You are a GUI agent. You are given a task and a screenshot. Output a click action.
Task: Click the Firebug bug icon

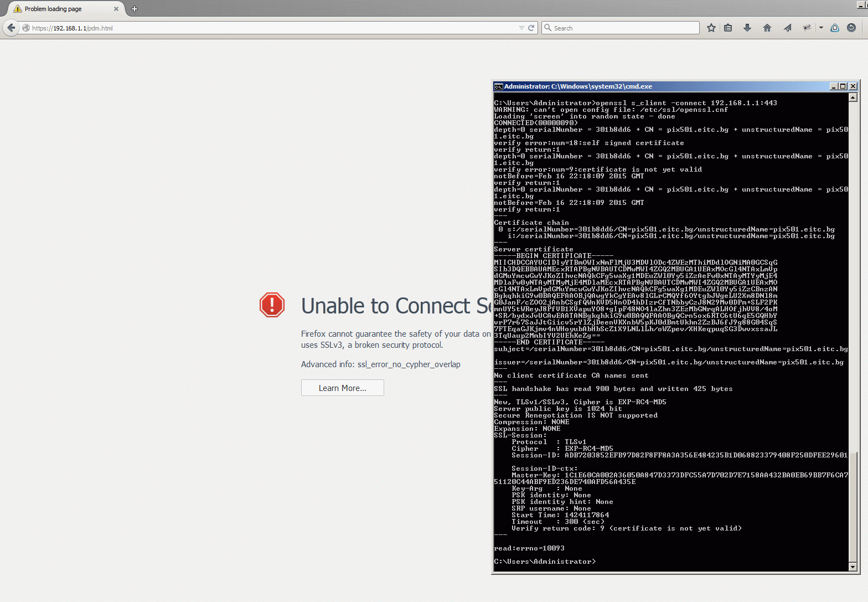click(x=807, y=28)
